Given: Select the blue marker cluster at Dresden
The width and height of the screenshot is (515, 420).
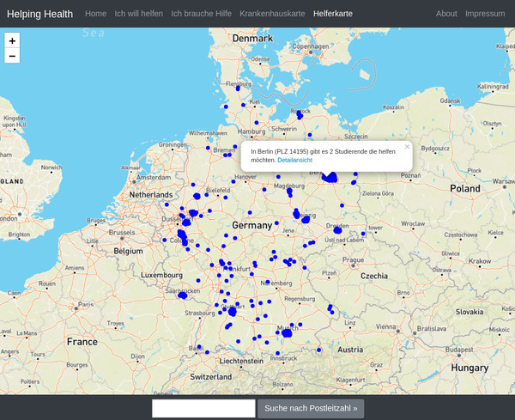Looking at the screenshot, I should [337, 230].
